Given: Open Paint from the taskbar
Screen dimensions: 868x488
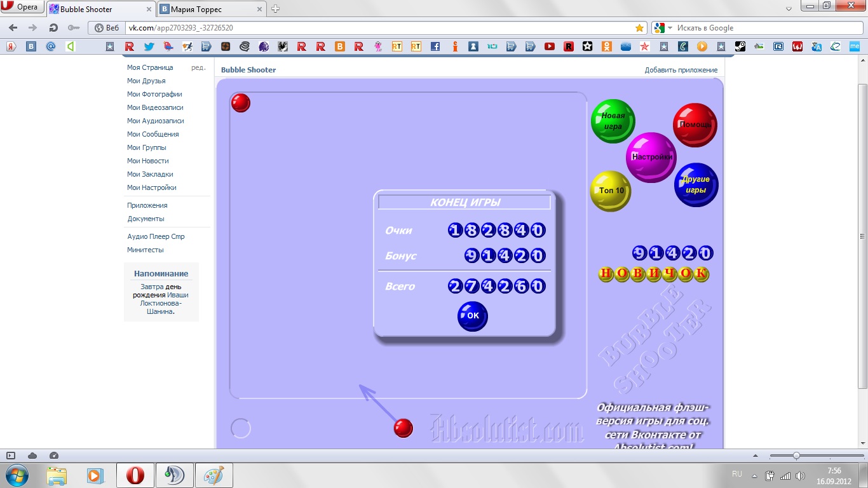Looking at the screenshot, I should click(213, 475).
